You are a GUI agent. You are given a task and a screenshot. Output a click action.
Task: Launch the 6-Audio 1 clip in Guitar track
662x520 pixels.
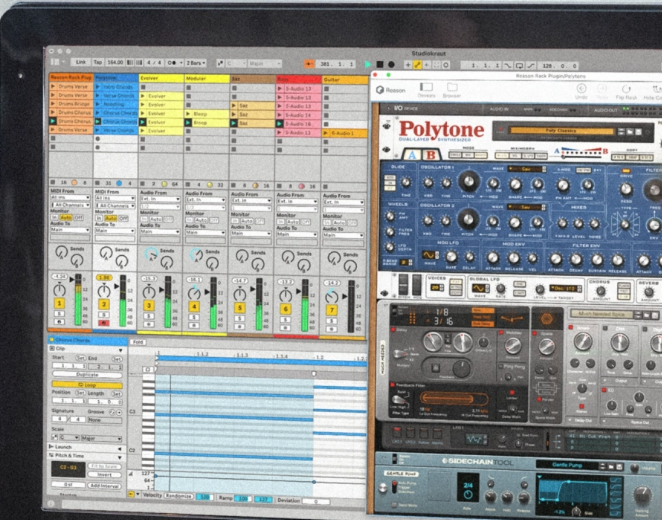pyautogui.click(x=326, y=133)
